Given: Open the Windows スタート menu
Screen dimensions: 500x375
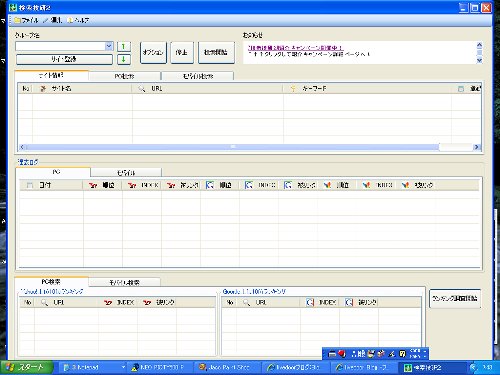Looking at the screenshot, I should coord(27,368).
